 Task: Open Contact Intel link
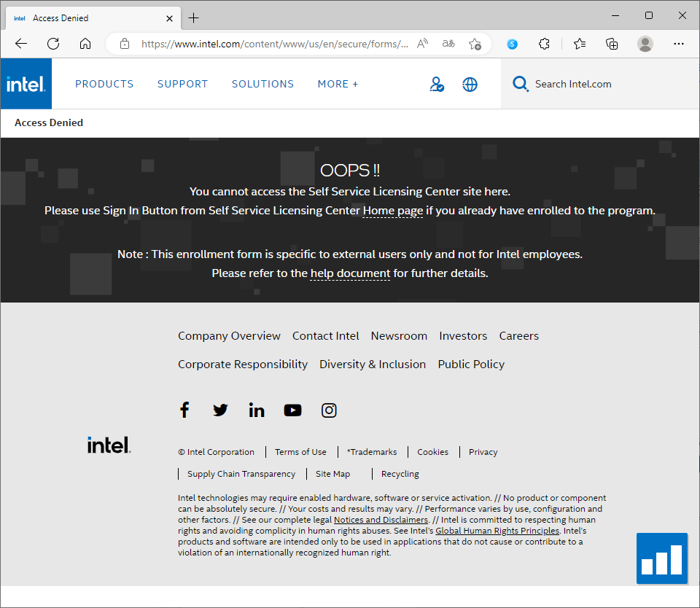click(325, 335)
